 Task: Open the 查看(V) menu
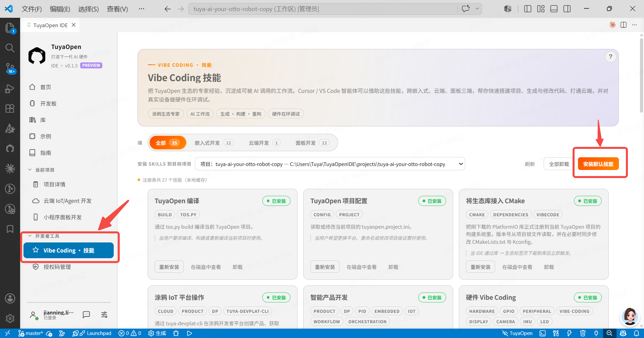[x=117, y=9]
